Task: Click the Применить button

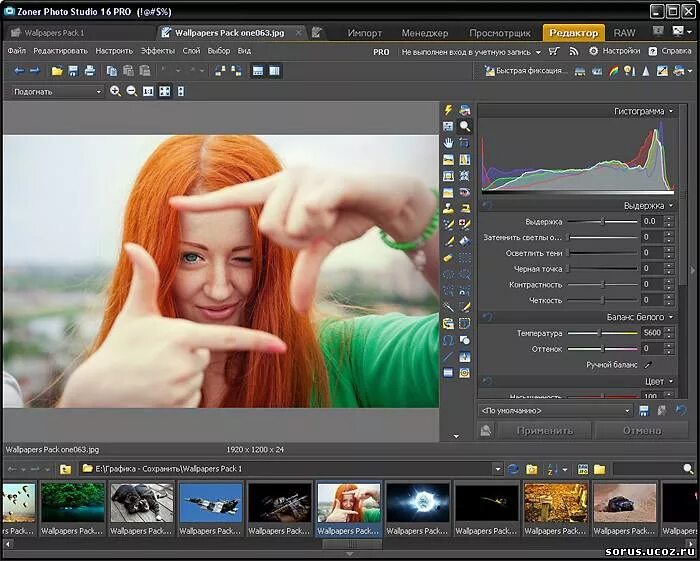Action: pyautogui.click(x=544, y=430)
